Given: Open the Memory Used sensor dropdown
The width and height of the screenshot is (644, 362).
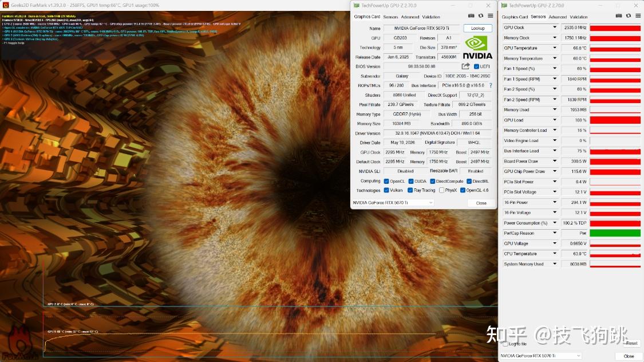Looking at the screenshot, I should [555, 110].
